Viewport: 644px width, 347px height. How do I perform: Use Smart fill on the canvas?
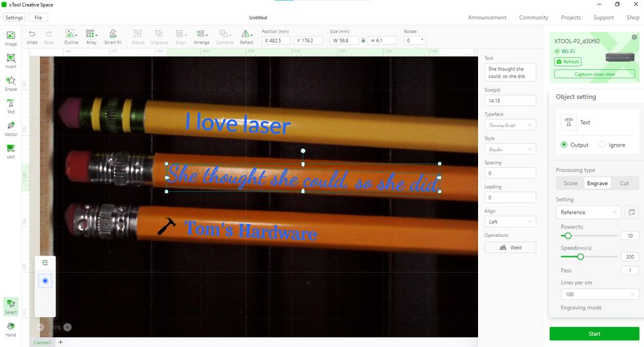pos(113,37)
